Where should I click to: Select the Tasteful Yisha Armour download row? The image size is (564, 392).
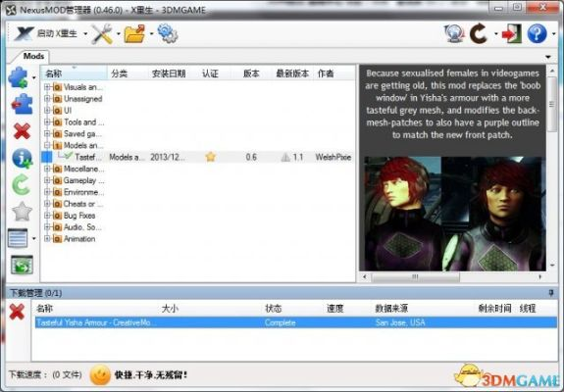[x=296, y=322]
